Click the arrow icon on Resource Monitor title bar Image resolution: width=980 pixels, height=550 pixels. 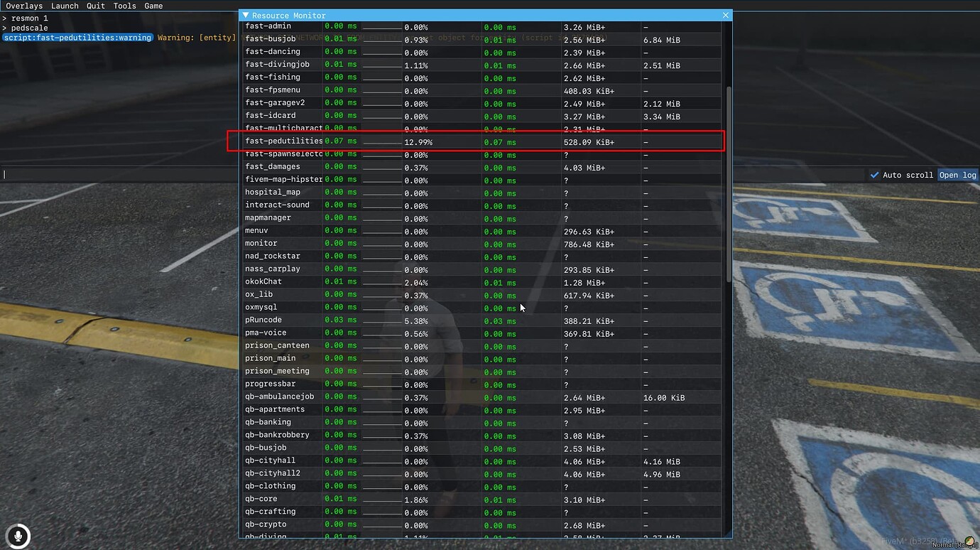(x=245, y=15)
